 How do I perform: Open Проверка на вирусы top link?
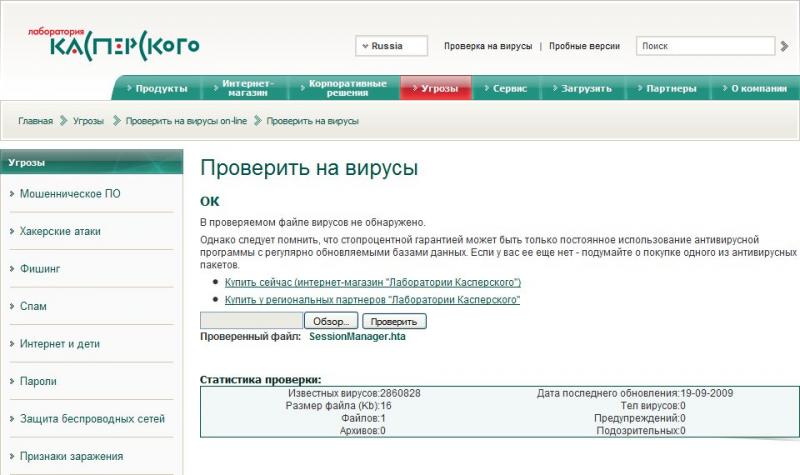tap(487, 46)
